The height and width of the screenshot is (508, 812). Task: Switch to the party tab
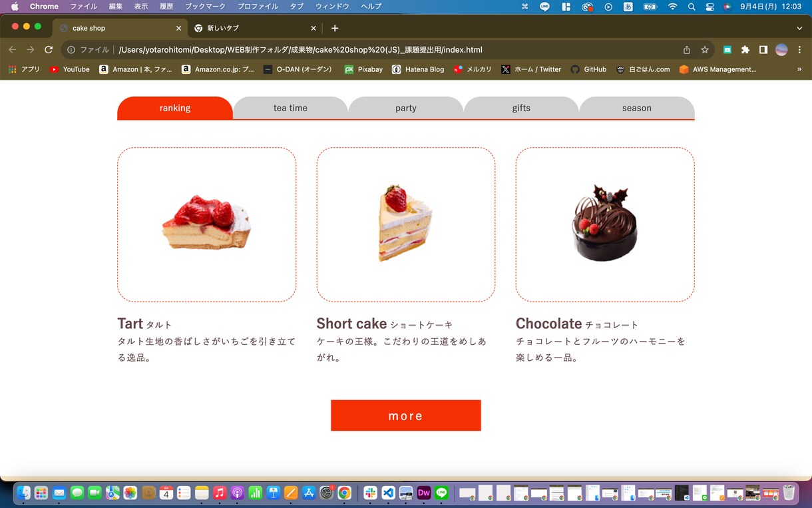[406, 108]
